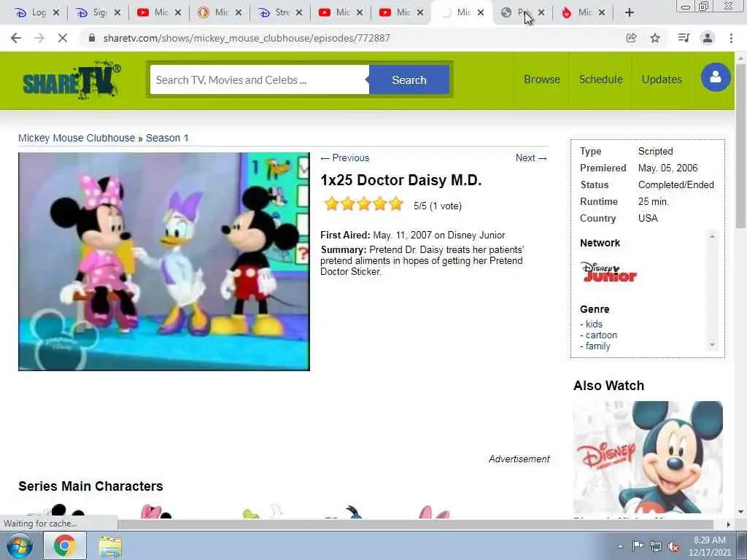
Task: Open the Updates menu
Action: coord(661,79)
